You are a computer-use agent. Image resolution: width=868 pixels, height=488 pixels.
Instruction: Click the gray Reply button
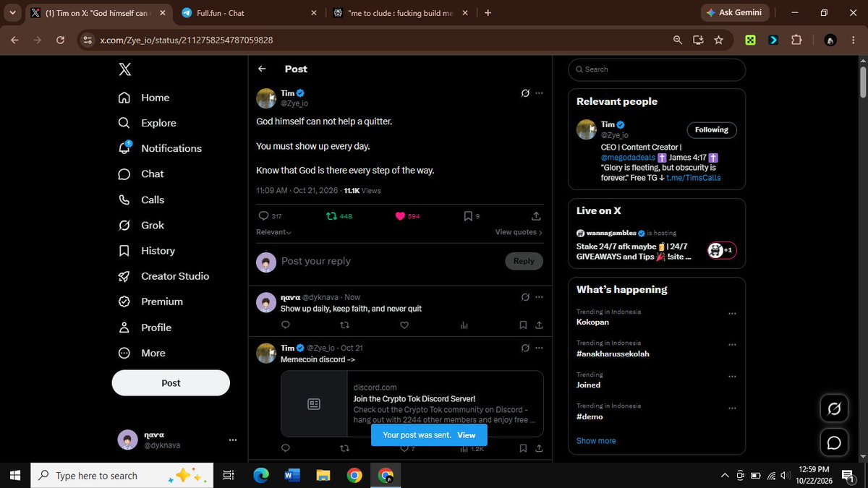[524, 261]
